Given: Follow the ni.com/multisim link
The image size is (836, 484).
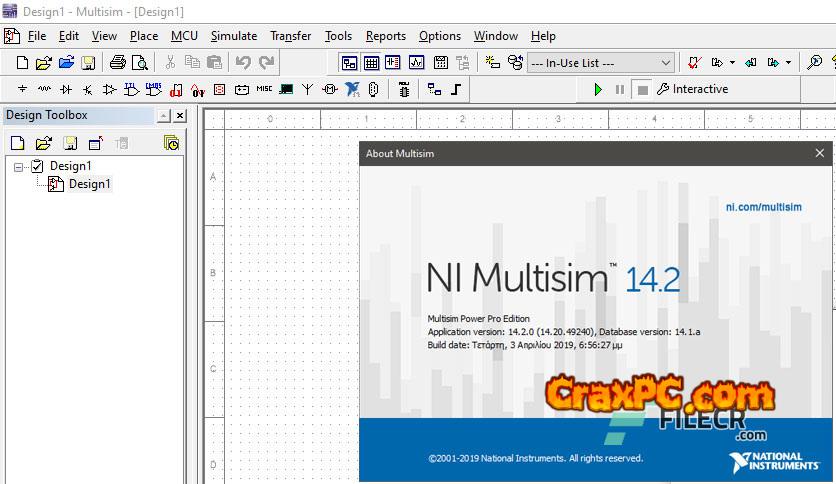Looking at the screenshot, I should coord(763,207).
